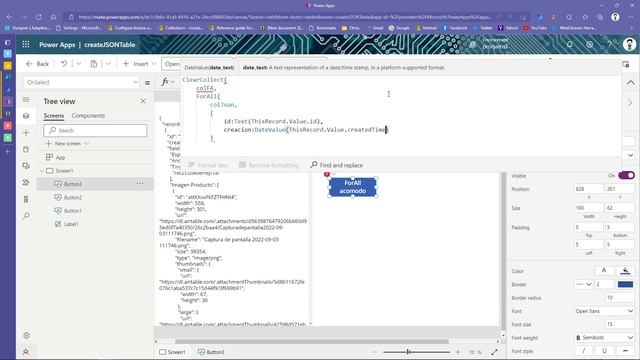The height and width of the screenshot is (360, 640).
Task: Open the blue border color swatch
Action: (x=625, y=284)
